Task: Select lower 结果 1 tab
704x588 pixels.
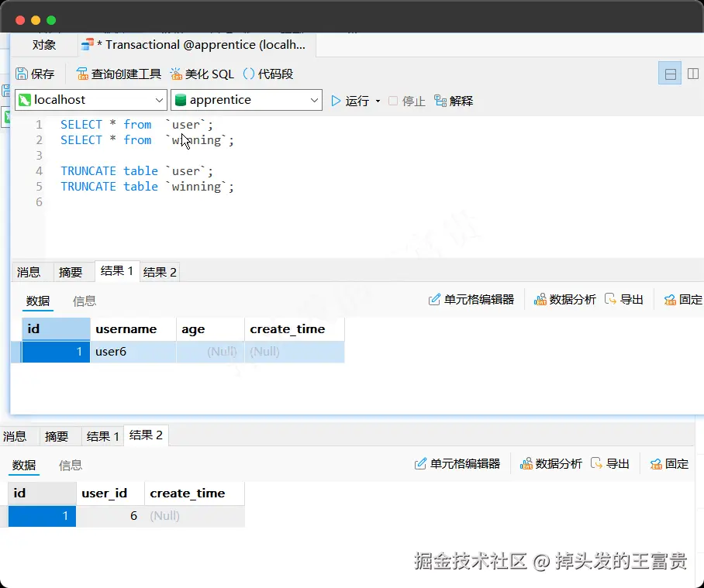Action: coord(103,436)
